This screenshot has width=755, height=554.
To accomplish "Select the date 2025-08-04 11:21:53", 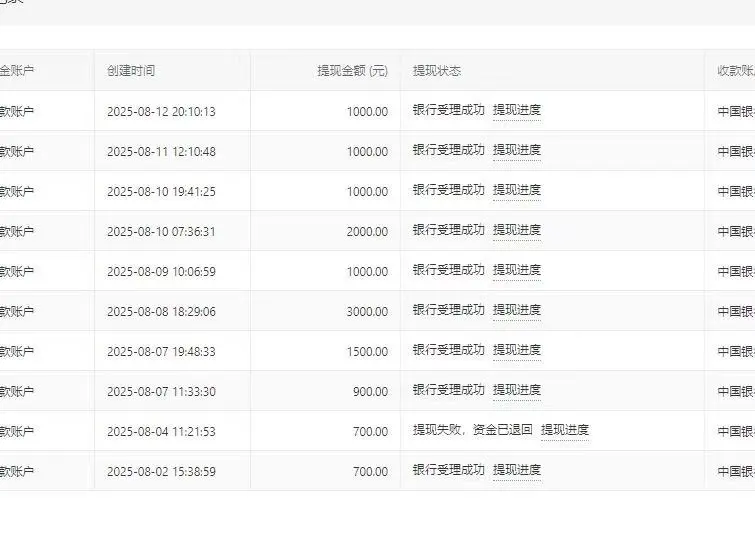I will click(161, 431).
